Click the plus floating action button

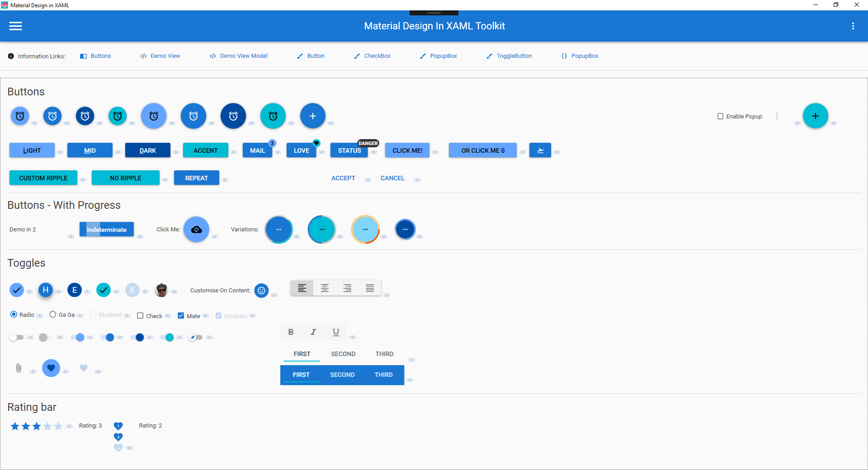313,116
